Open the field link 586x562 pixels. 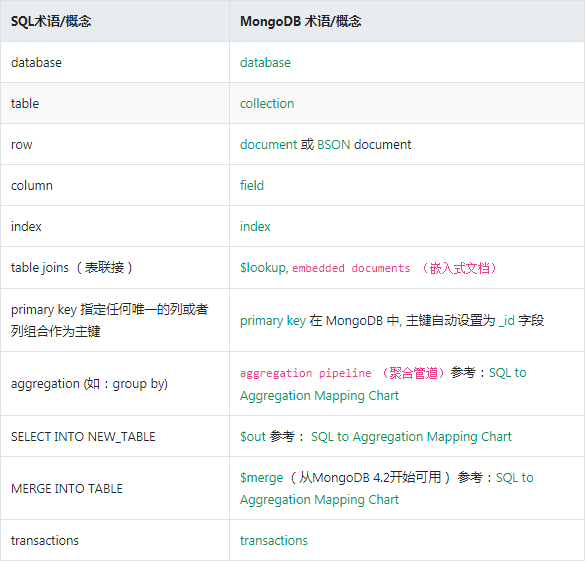click(252, 185)
